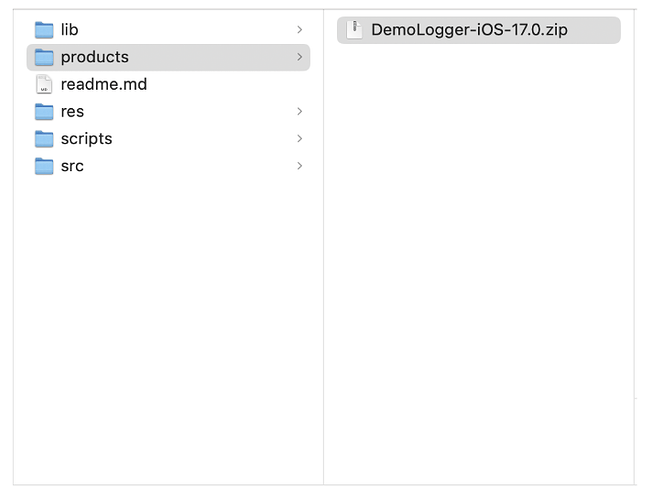
Task: Expand the scripts folder chevron
Action: tap(299, 139)
